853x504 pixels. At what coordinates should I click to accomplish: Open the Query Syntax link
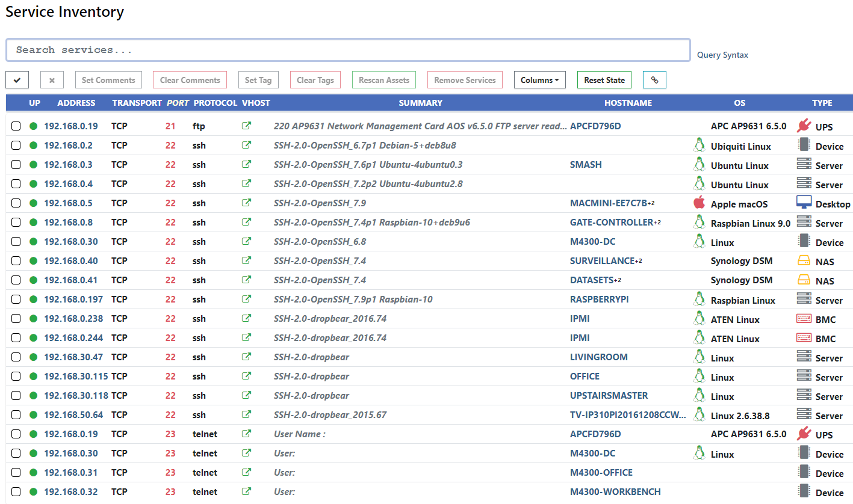point(722,55)
